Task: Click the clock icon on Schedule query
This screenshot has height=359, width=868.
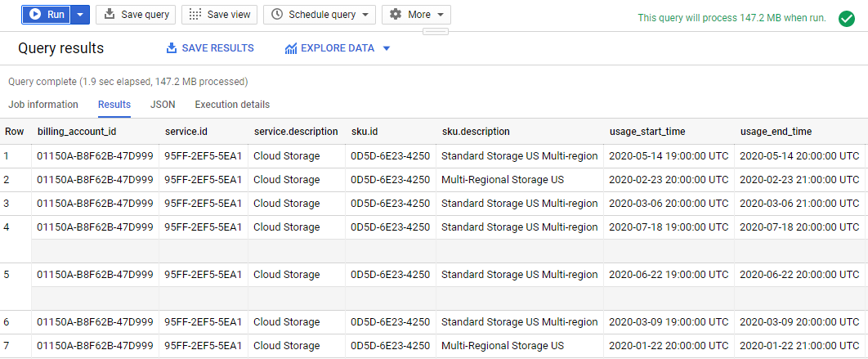Action: [x=277, y=15]
